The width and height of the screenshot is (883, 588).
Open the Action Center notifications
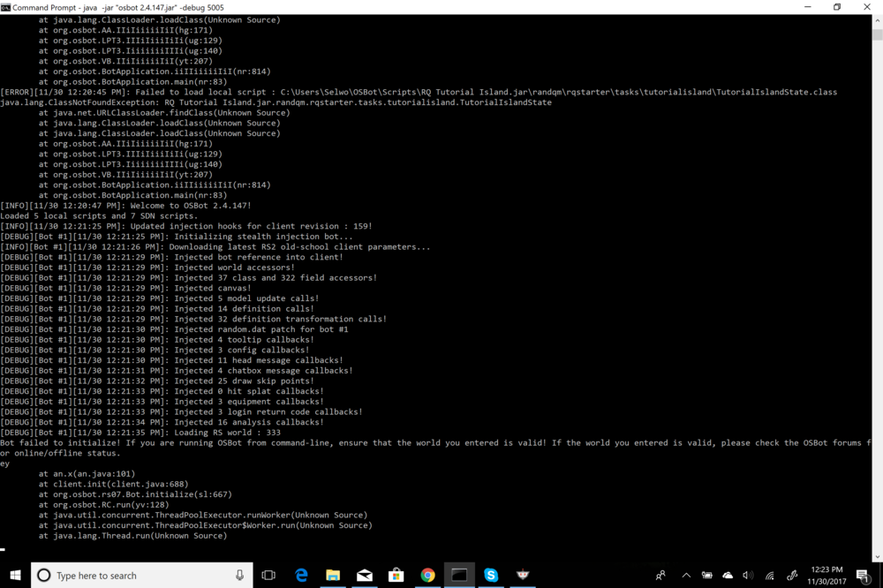point(864,576)
